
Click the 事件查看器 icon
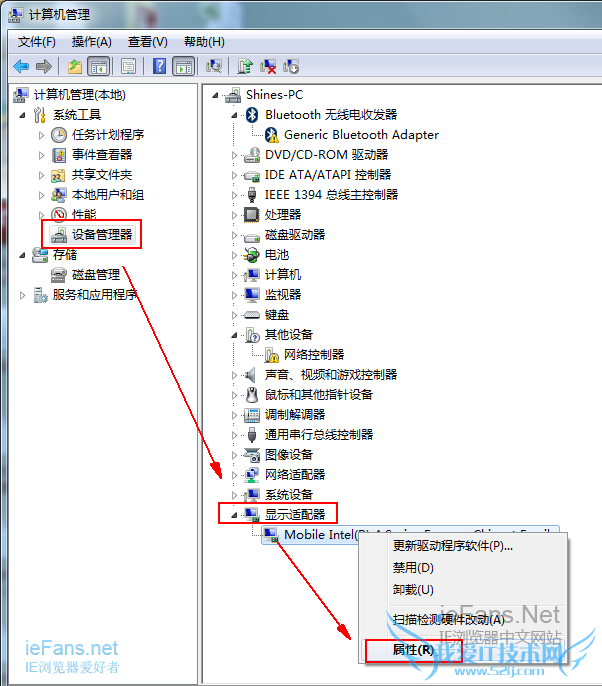pyautogui.click(x=59, y=155)
